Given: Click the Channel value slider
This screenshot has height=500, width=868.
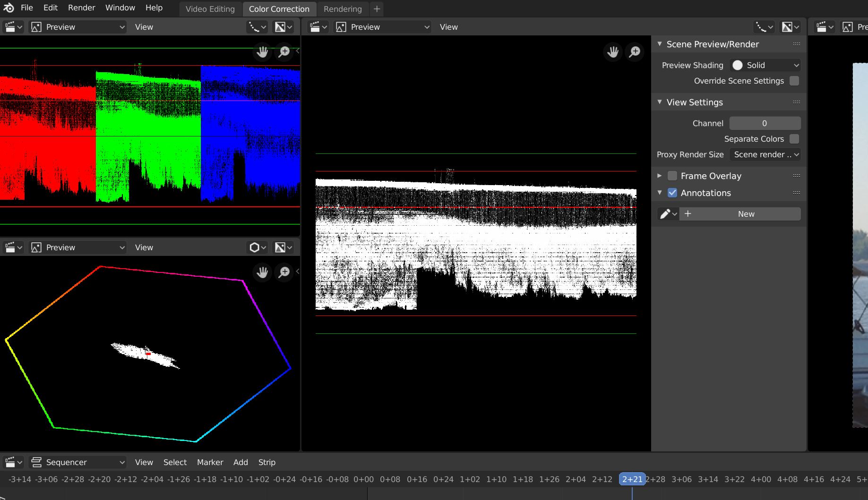Looking at the screenshot, I should click(765, 123).
